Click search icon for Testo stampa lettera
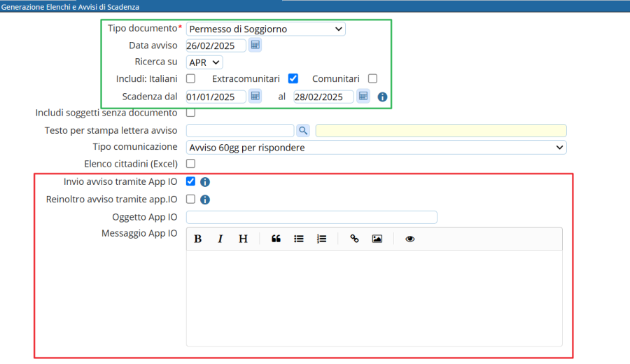The width and height of the screenshot is (630, 364). 303,130
